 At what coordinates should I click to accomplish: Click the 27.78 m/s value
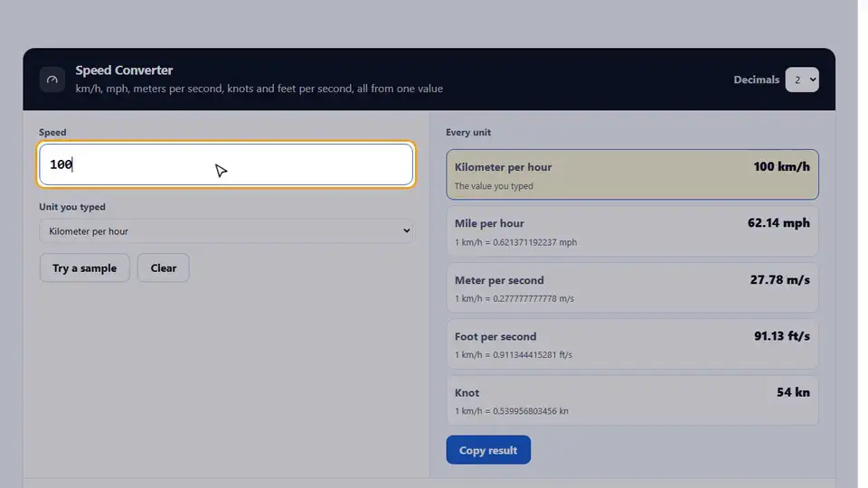click(779, 280)
